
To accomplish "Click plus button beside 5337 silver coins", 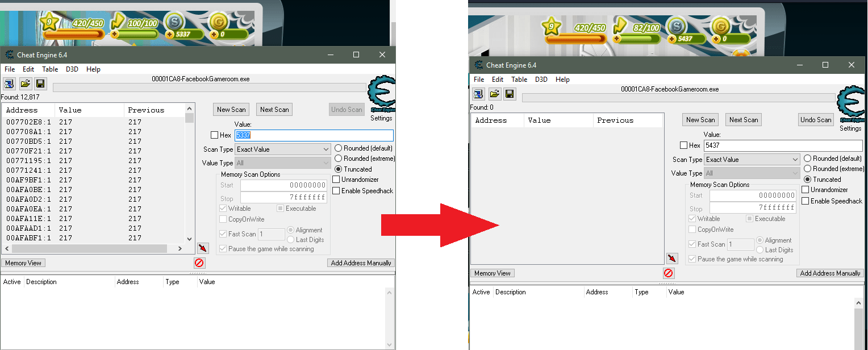I will pyautogui.click(x=169, y=35).
